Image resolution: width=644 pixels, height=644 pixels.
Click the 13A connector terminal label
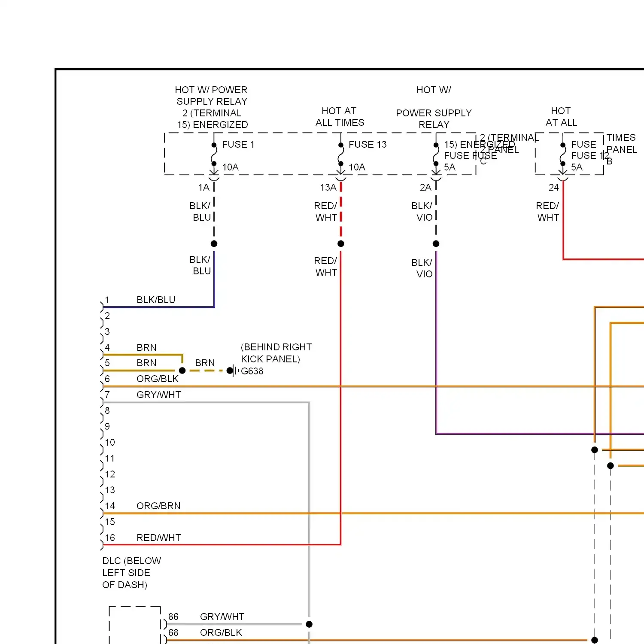tap(328, 188)
